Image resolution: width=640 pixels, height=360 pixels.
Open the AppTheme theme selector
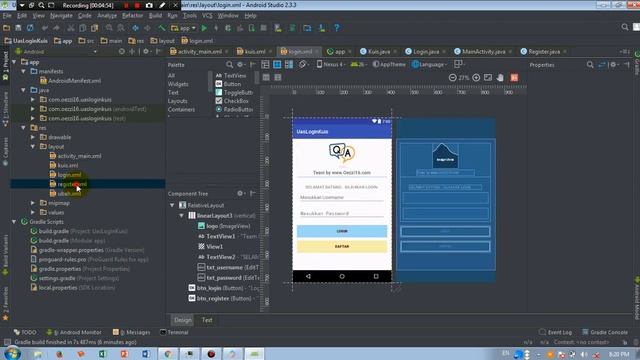pyautogui.click(x=389, y=64)
